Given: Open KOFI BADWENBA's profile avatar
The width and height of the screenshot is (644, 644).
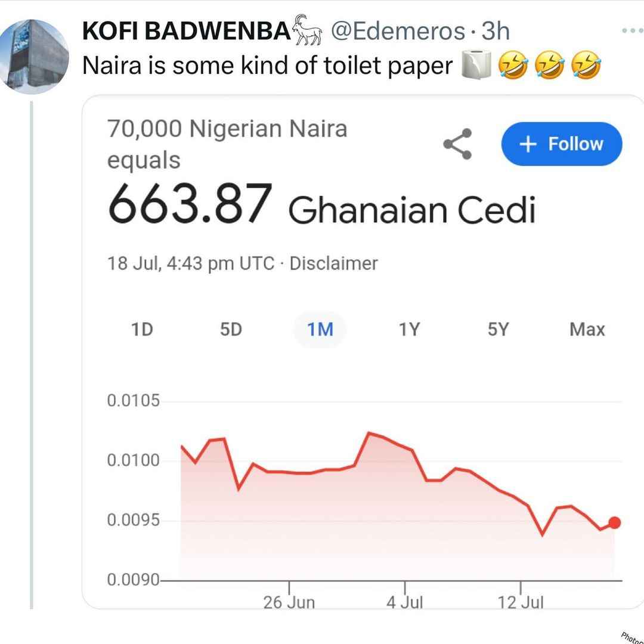Looking at the screenshot, I should click(35, 57).
